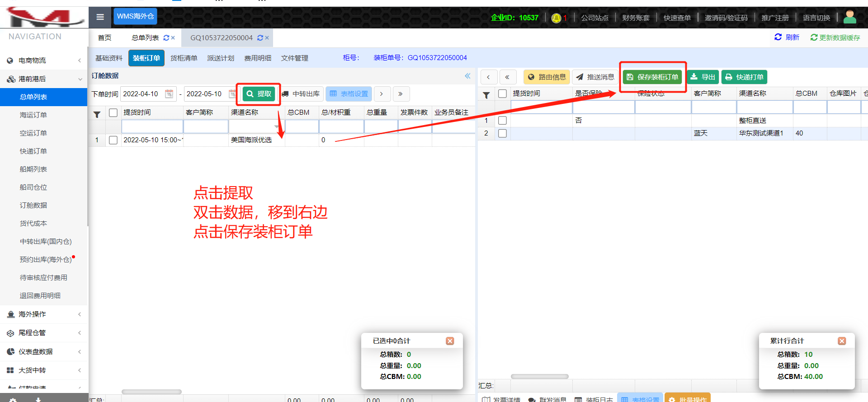
Task: Select the checkbox of the 华东测试渠道1 row
Action: tap(502, 133)
